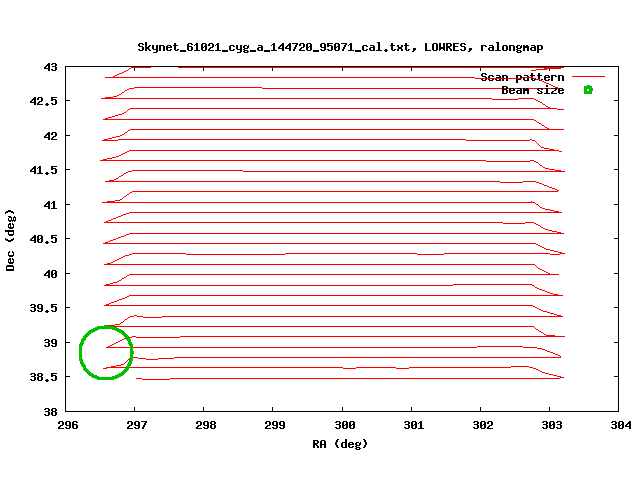Click the 'RA (deg)' axis label
Image resolution: width=640 pixels, height=480 pixels.
click(x=340, y=444)
